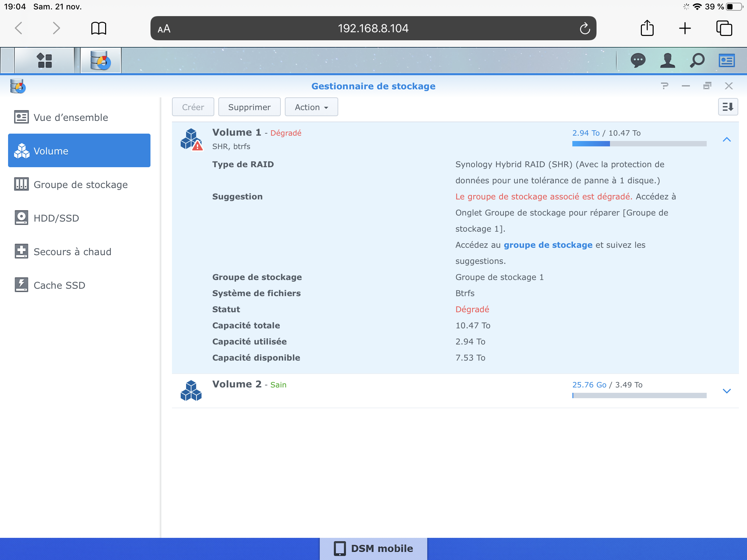Follow the groupe de stockage link
Screen dimensions: 747x560
pyautogui.click(x=548, y=245)
